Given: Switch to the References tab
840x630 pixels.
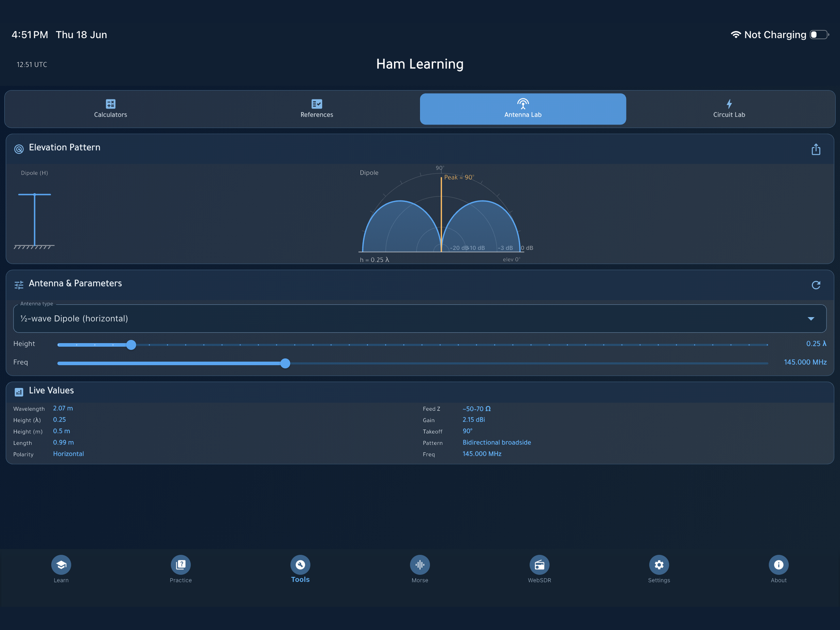Looking at the screenshot, I should tap(317, 109).
